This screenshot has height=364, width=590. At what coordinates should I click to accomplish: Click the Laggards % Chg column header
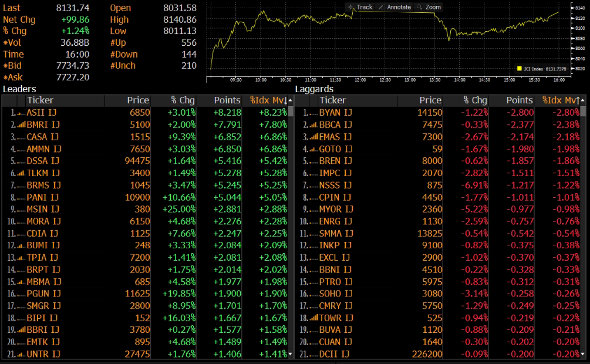coord(475,100)
